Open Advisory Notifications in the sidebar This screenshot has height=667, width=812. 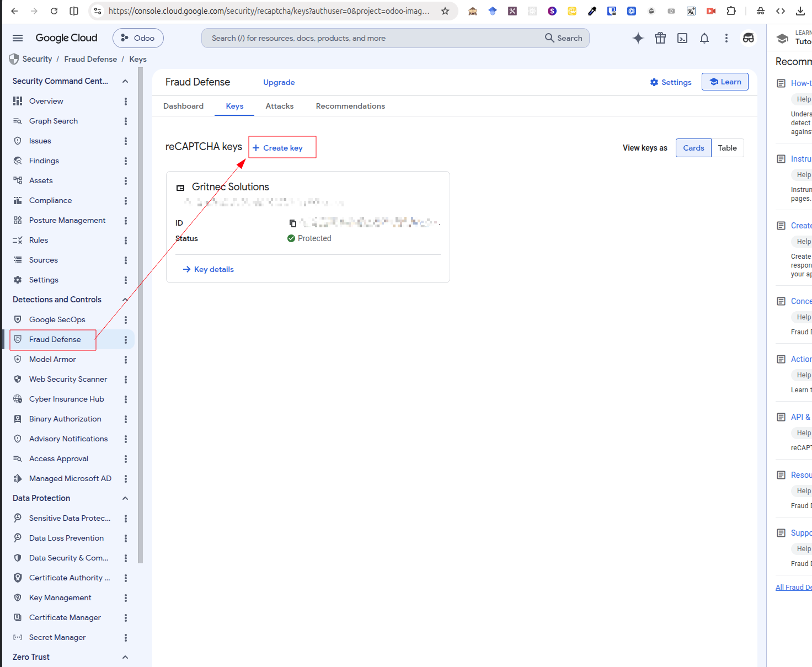pyautogui.click(x=68, y=439)
